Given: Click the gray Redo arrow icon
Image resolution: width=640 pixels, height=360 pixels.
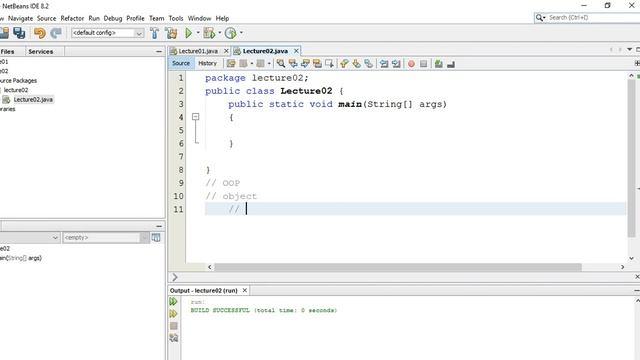Looking at the screenshot, I should pos(56,33).
